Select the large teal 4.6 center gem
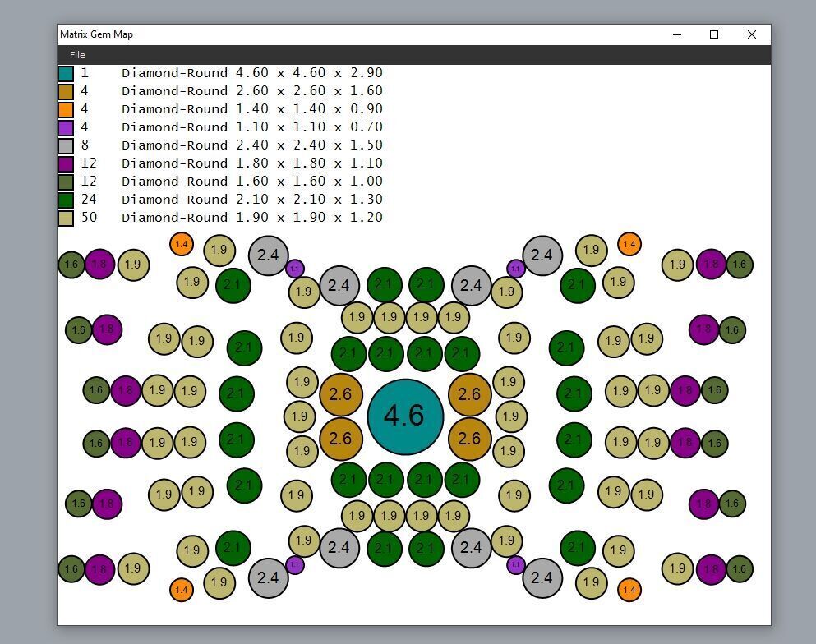The width and height of the screenshot is (816, 644). point(405,416)
